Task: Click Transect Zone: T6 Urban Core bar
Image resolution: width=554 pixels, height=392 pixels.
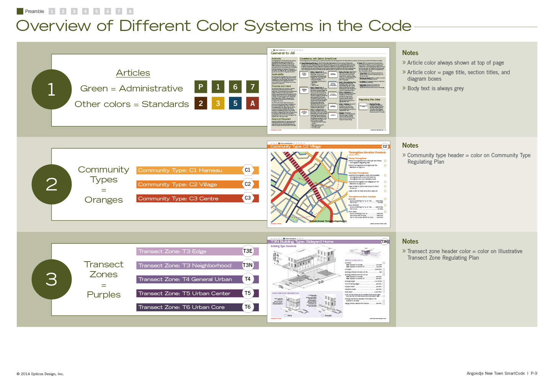Action: [189, 307]
